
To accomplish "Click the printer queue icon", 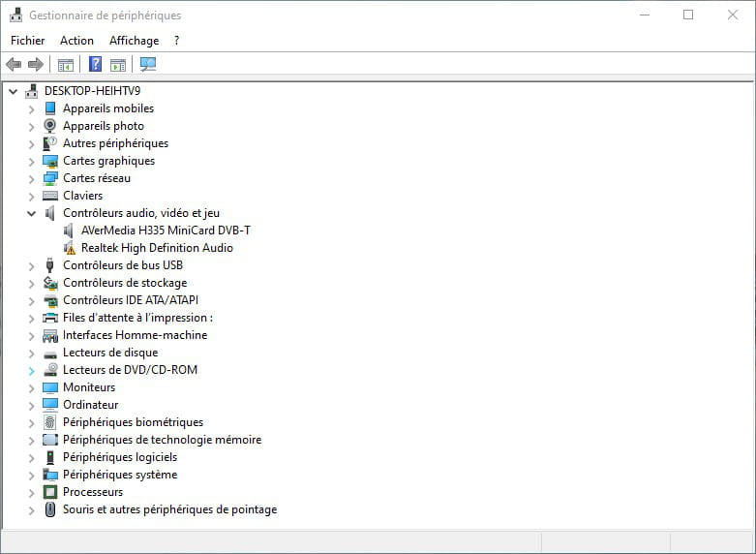I will (x=49, y=318).
